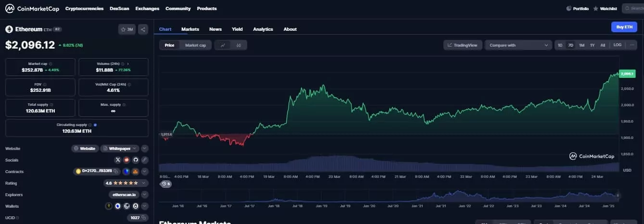Open the chain link icon in Socials
This screenshot has height=224, width=644.
[145, 160]
